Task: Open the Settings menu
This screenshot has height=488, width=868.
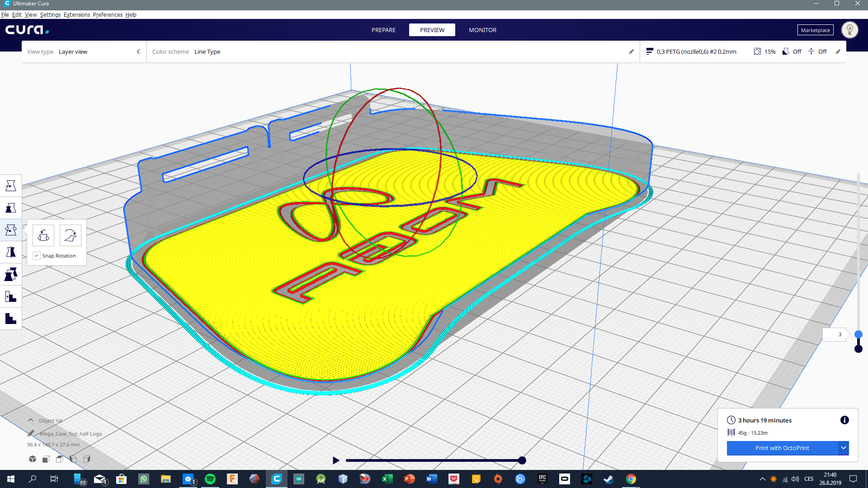Action: 50,14
